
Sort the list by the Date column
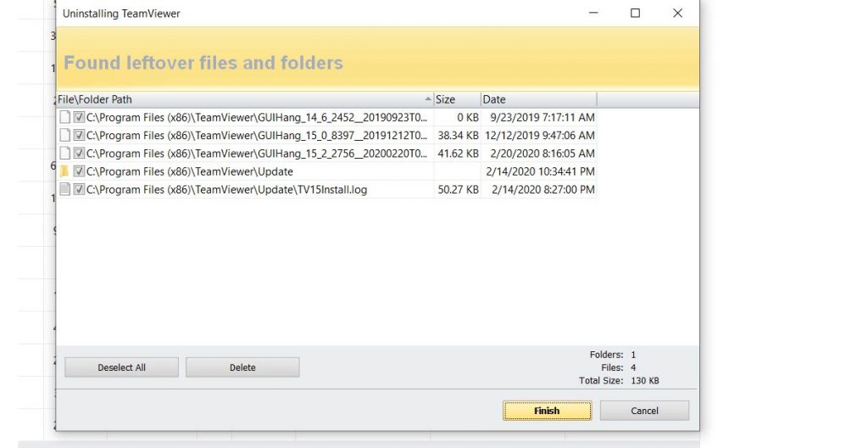click(537, 99)
